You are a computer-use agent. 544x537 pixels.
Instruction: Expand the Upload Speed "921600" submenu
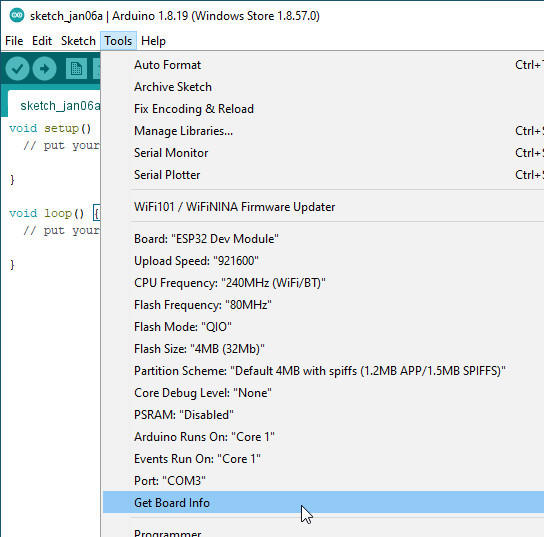click(323, 261)
